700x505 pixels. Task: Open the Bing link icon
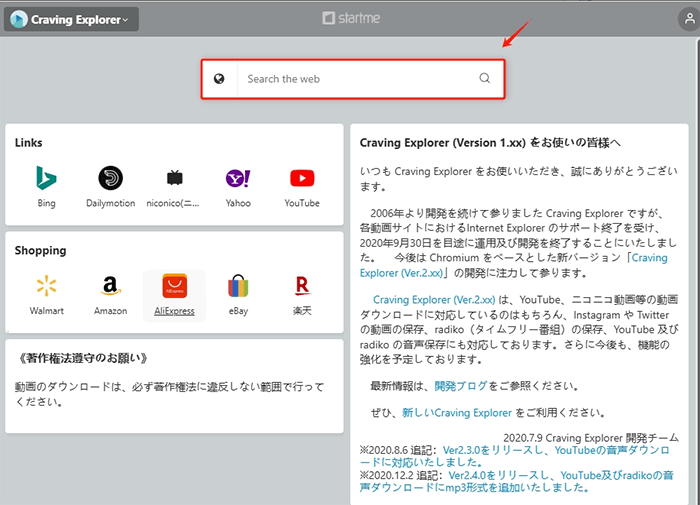(46, 179)
